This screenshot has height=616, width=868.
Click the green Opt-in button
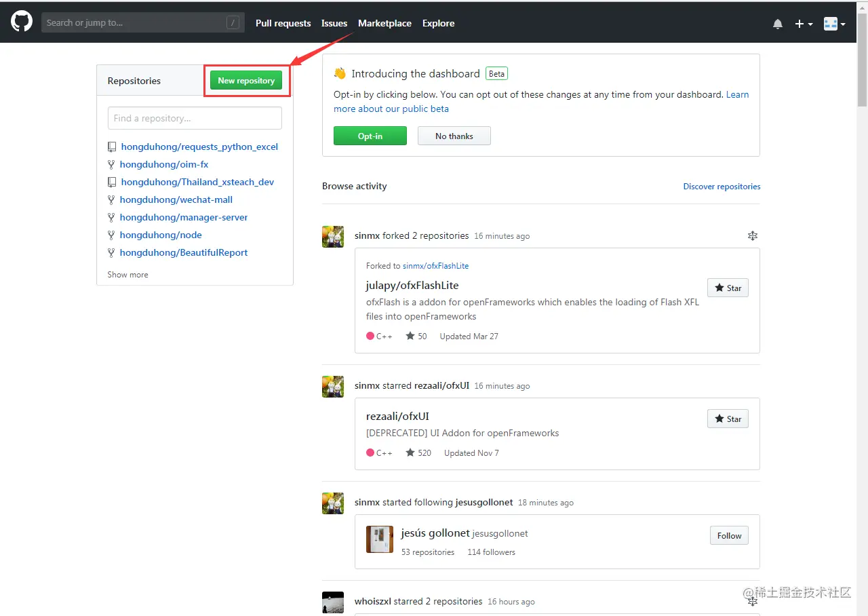pos(370,136)
